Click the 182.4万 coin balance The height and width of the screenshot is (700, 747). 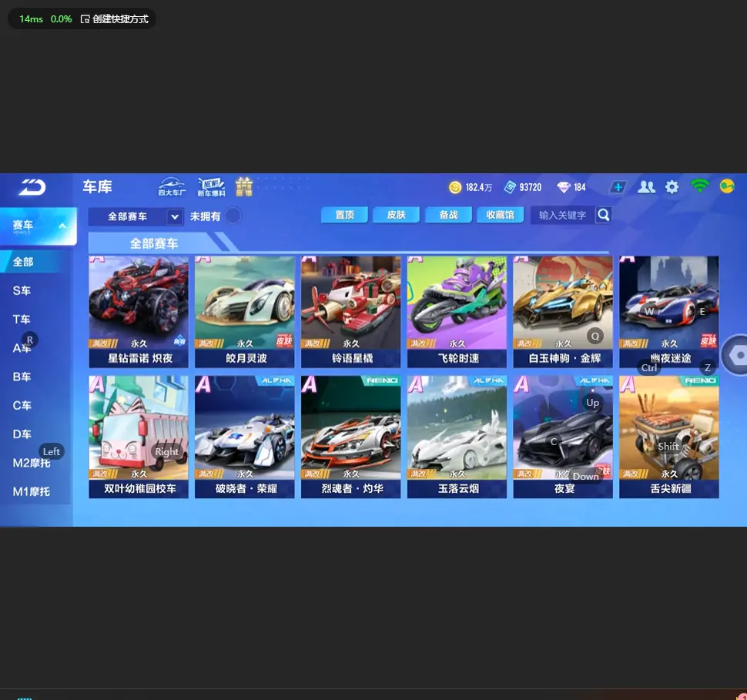point(479,187)
